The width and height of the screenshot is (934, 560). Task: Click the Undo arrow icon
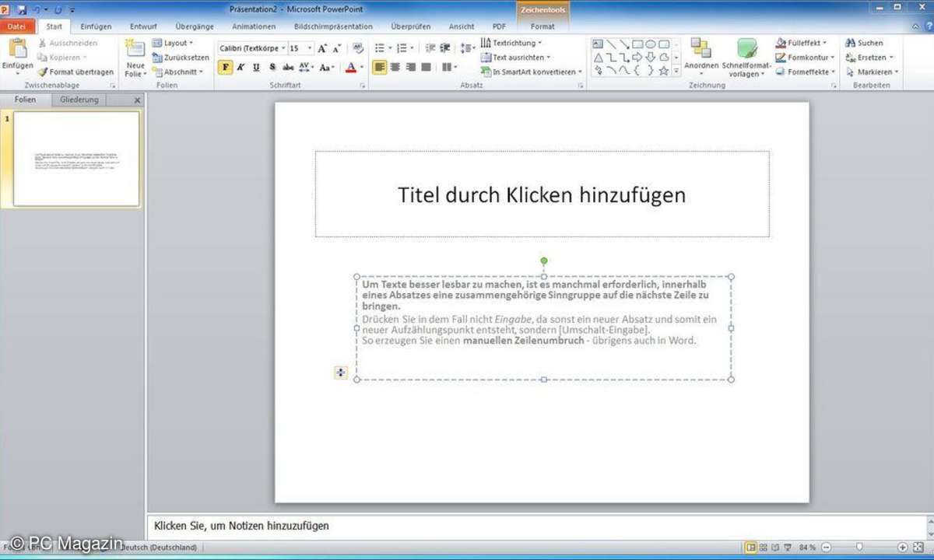coord(36,9)
